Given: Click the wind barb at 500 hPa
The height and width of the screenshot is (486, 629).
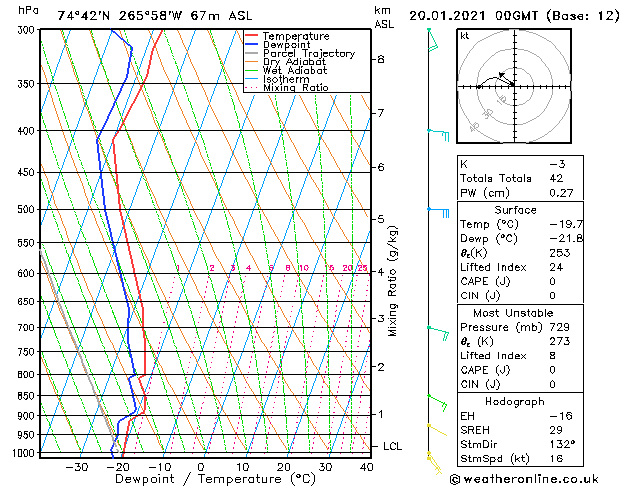Looking at the screenshot, I should click(x=438, y=212).
